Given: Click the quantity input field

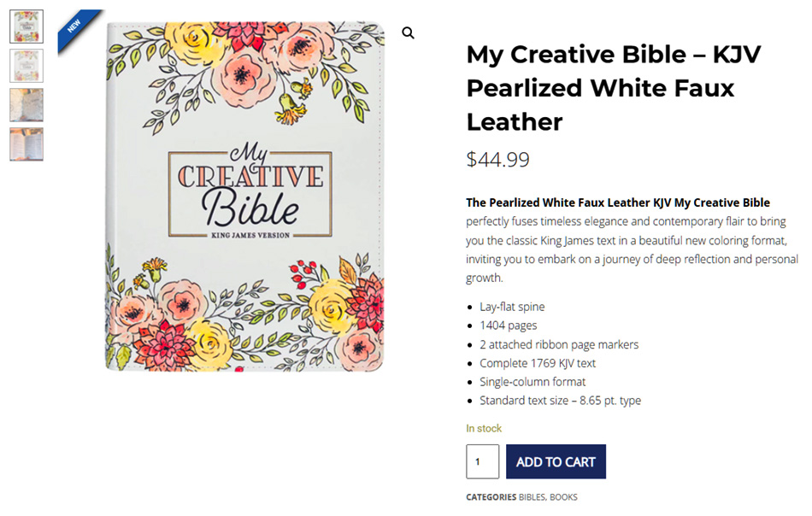Looking at the screenshot, I should click(482, 461).
